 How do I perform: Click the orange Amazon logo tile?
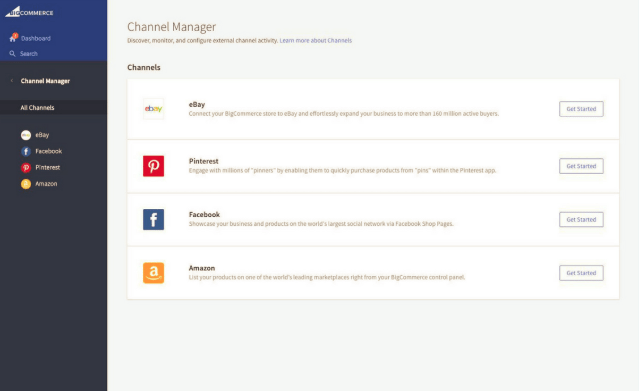[153, 273]
